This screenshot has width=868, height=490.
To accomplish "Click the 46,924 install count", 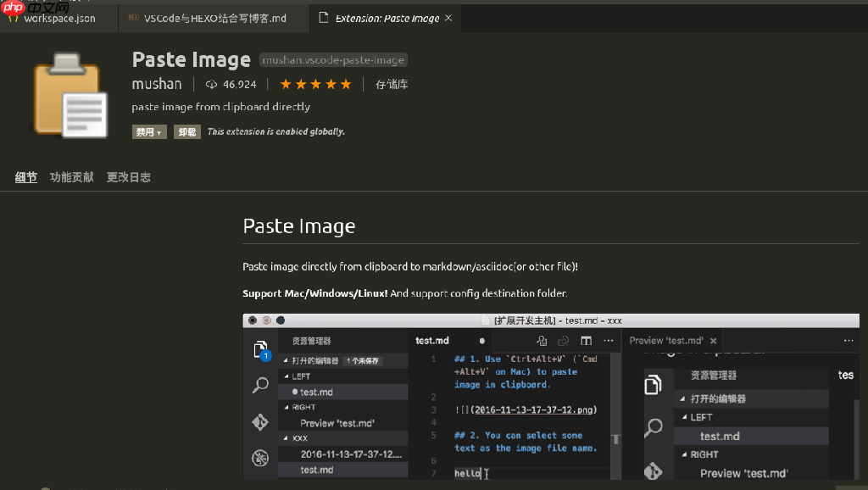I will (x=239, y=84).
